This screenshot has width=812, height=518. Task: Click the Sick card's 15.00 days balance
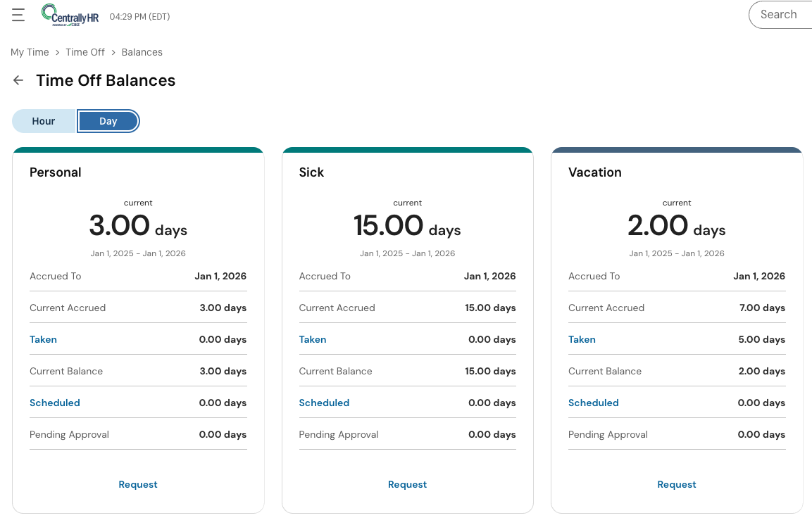click(407, 226)
